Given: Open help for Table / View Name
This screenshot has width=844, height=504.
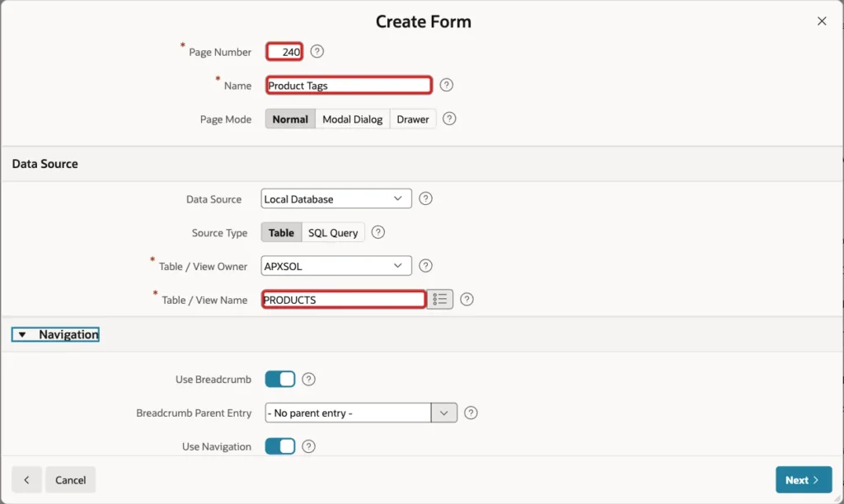Looking at the screenshot, I should pyautogui.click(x=467, y=300).
